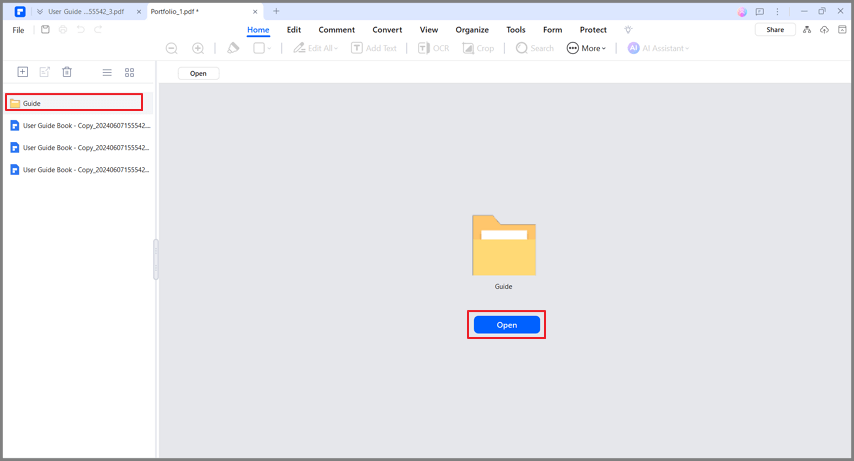This screenshot has height=461, width=854.
Task: Switch to grid view icon in panel
Action: pyautogui.click(x=130, y=72)
